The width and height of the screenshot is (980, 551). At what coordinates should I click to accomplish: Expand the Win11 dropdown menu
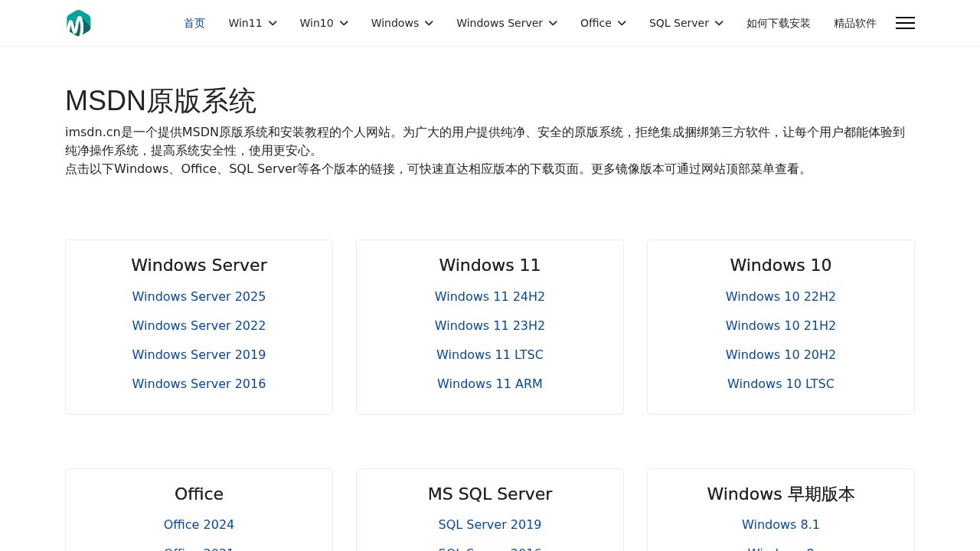(x=252, y=23)
